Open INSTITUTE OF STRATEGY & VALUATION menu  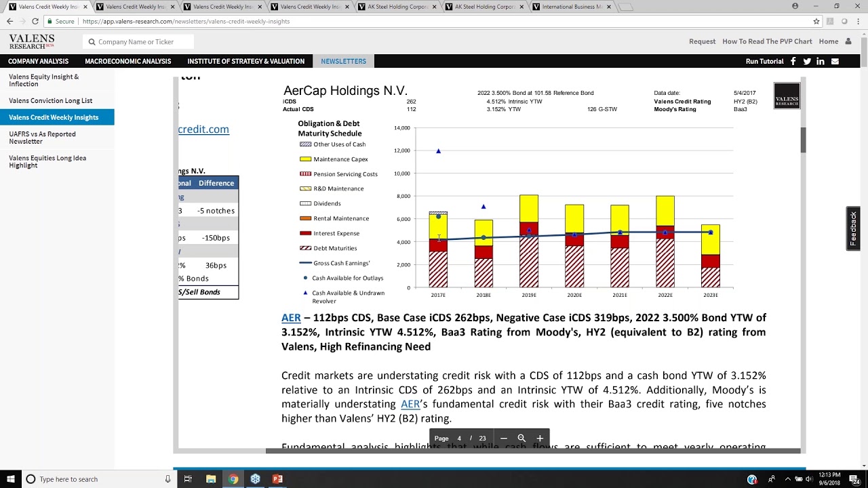[x=246, y=61]
